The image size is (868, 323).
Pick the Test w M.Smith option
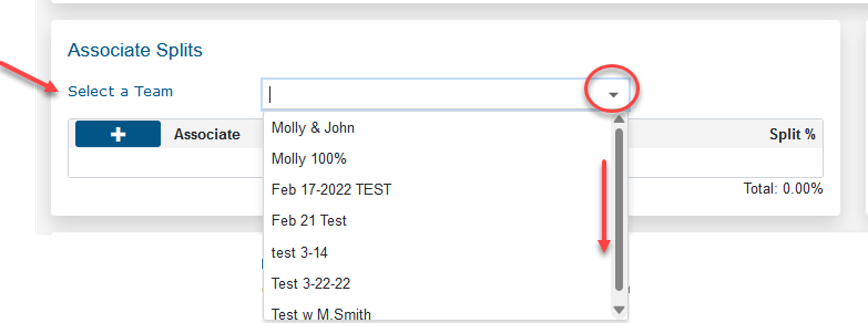(321, 314)
